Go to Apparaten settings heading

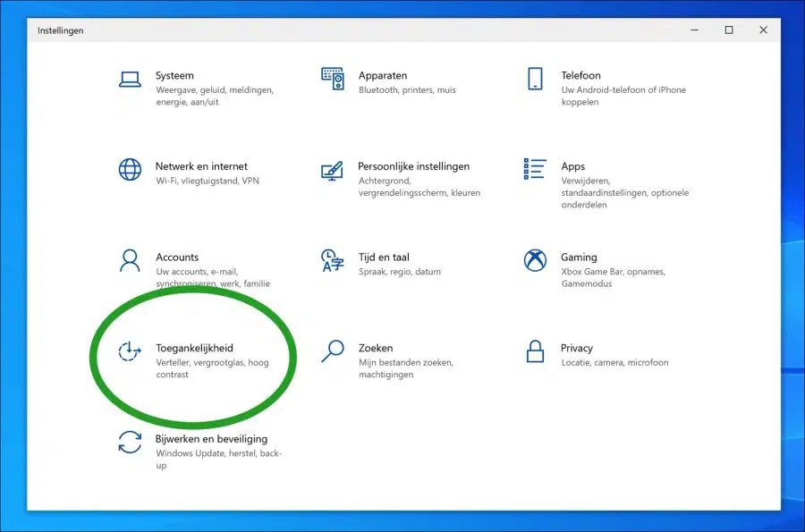(x=383, y=75)
